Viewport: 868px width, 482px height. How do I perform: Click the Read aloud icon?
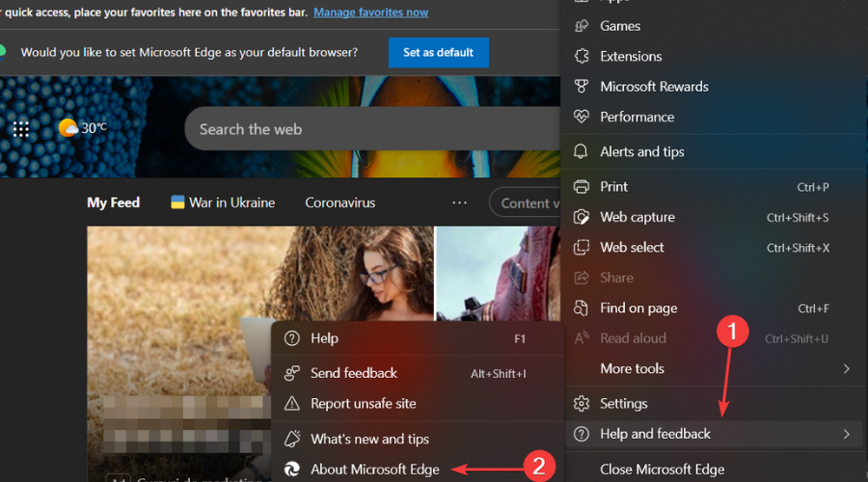point(581,337)
